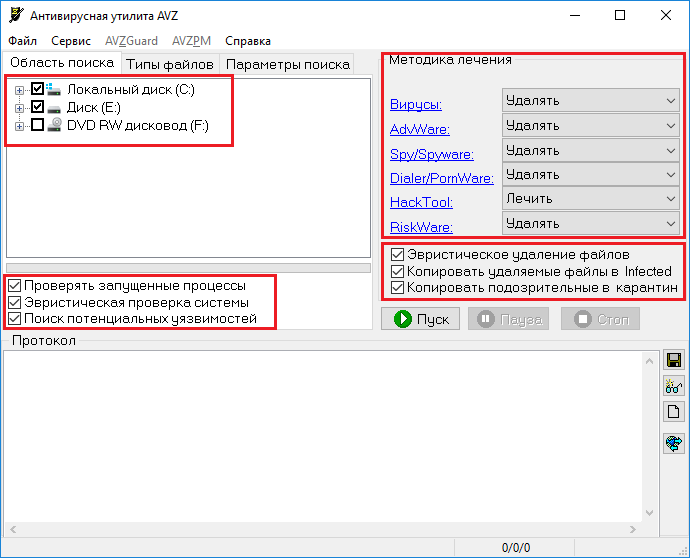Image resolution: width=690 pixels, height=558 pixels.
Task: Click the 0/0/0 status bar counter
Action: (x=516, y=548)
